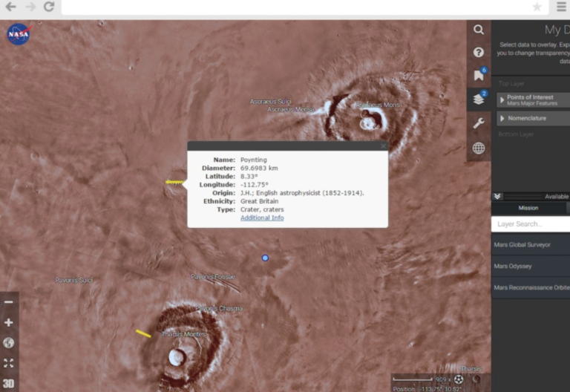Image resolution: width=570 pixels, height=392 pixels.
Task: Open the Additional Info link
Action: pos(261,218)
